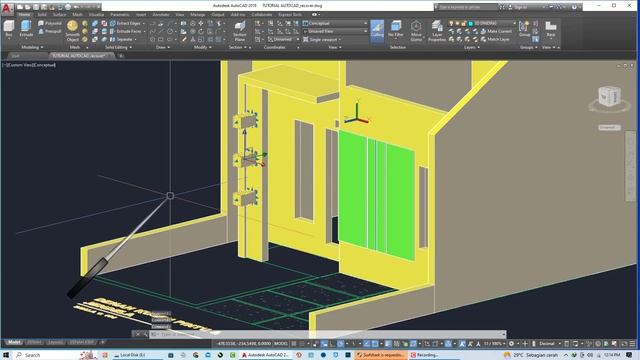Screen dimensions: 640x360
Task: Expand the Layers panel
Action: pos(471,47)
